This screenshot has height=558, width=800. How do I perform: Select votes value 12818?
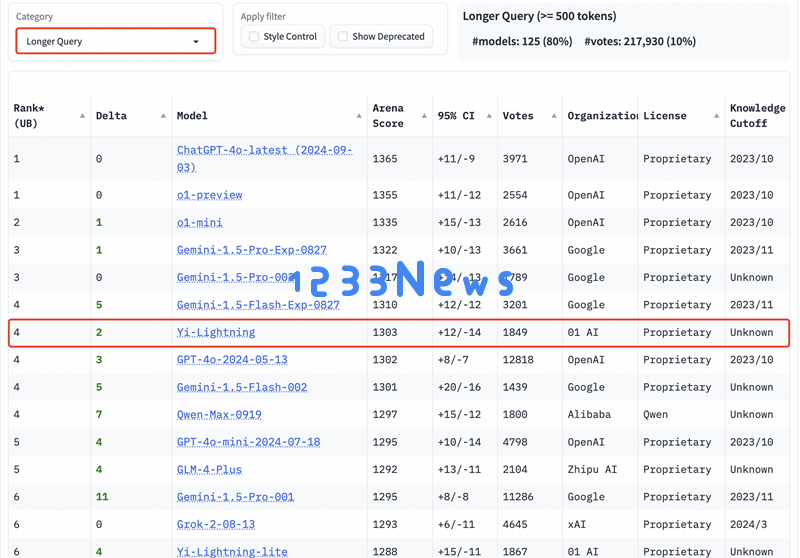[x=518, y=360]
